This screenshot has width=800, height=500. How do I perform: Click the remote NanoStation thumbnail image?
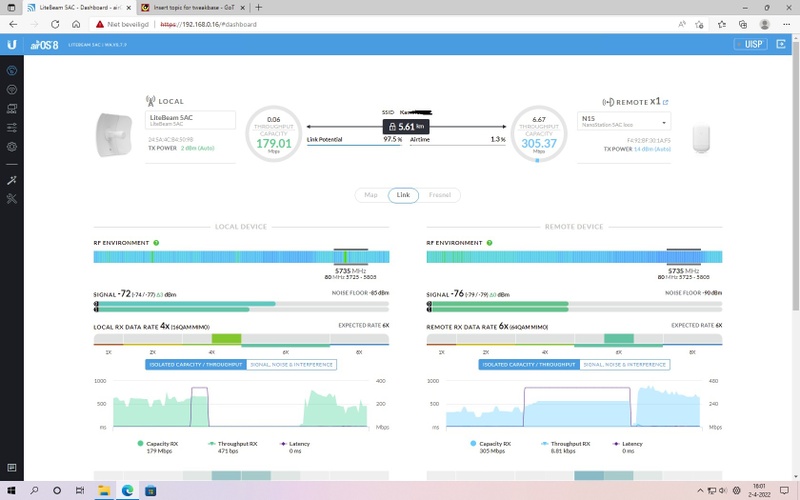tap(701, 138)
